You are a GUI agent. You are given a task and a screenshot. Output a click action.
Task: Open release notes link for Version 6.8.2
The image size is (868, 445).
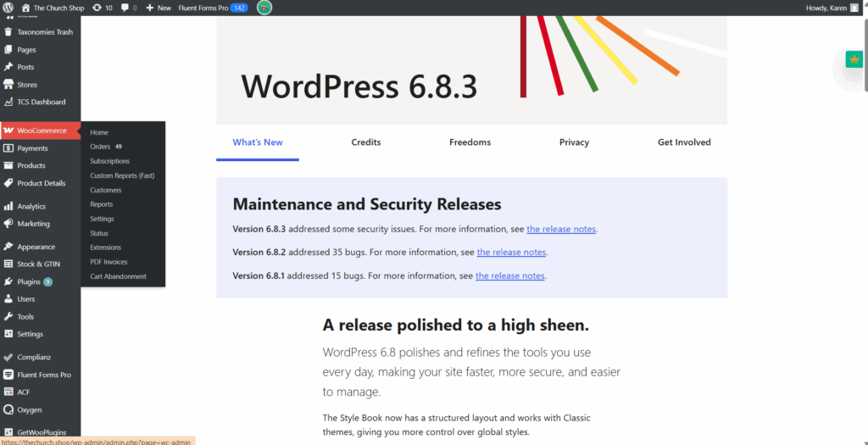coord(511,252)
